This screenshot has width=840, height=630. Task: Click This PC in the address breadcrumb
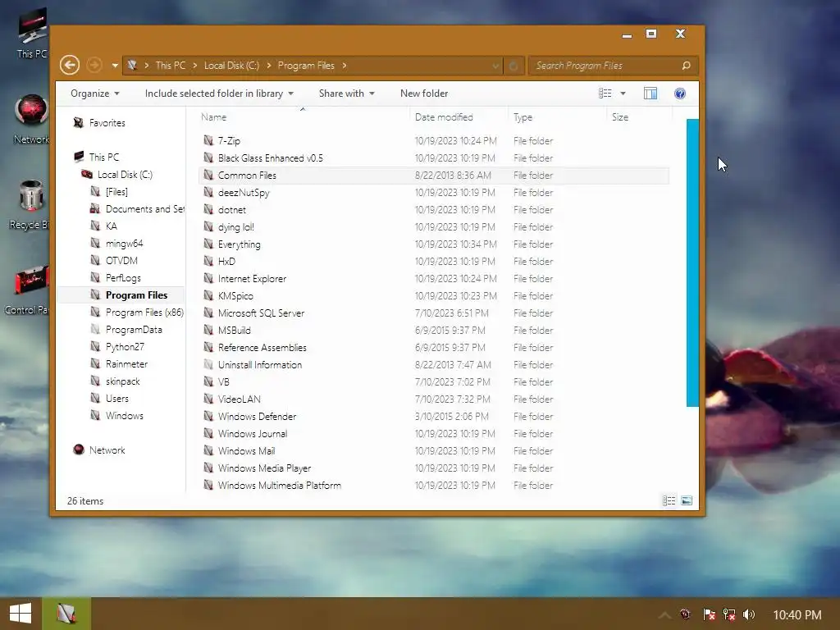point(171,66)
